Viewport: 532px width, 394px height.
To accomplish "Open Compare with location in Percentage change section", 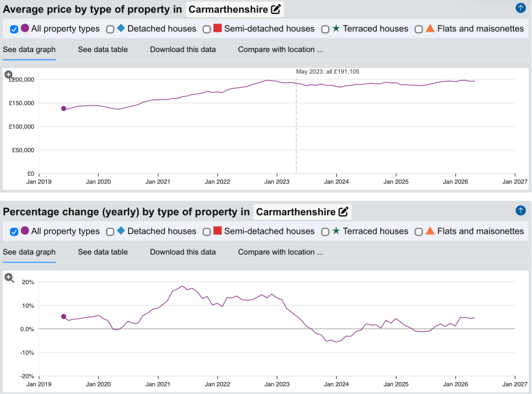I will click(x=281, y=252).
